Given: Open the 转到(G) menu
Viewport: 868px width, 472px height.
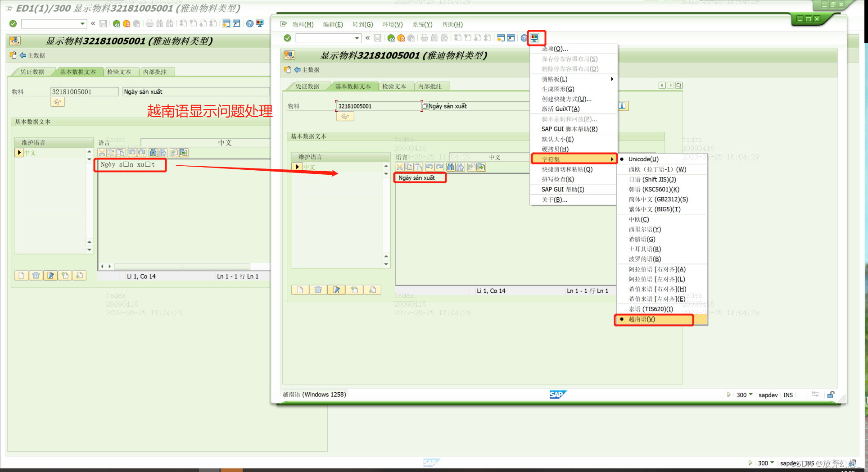Looking at the screenshot, I should [x=362, y=24].
